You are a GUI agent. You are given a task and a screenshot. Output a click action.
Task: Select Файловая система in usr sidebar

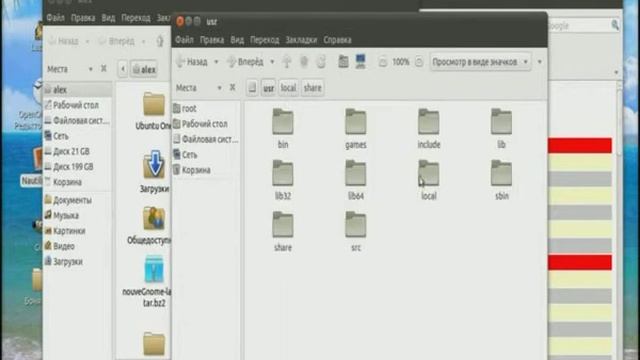206,139
